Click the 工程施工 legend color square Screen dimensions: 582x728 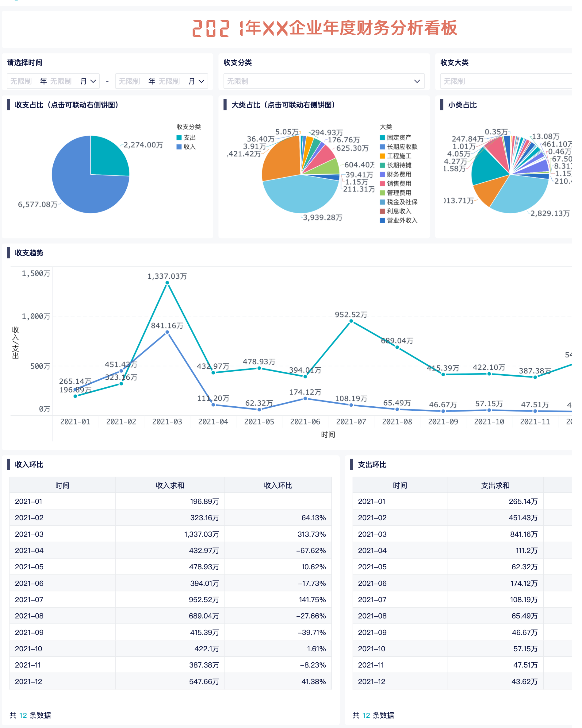(382, 156)
